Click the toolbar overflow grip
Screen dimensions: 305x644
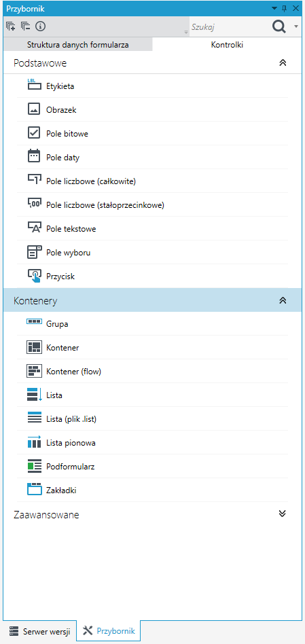pos(186,32)
